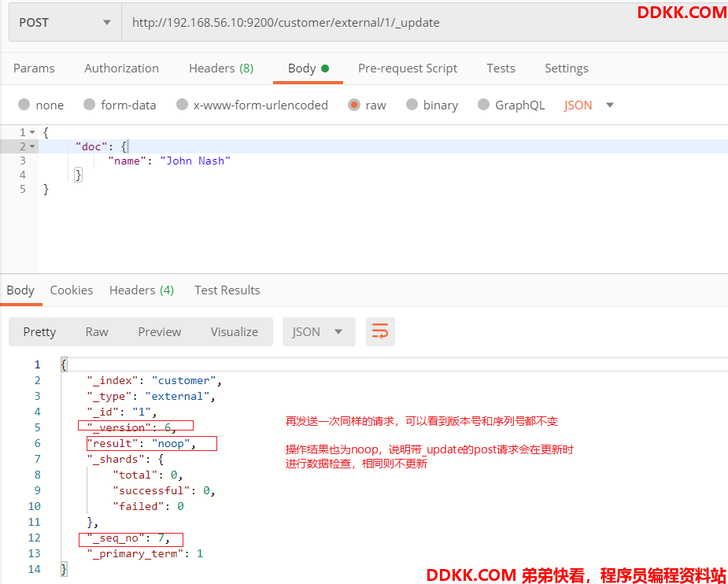Click the "total": 0 response line
Screen dimensions: 728x584
click(x=148, y=475)
